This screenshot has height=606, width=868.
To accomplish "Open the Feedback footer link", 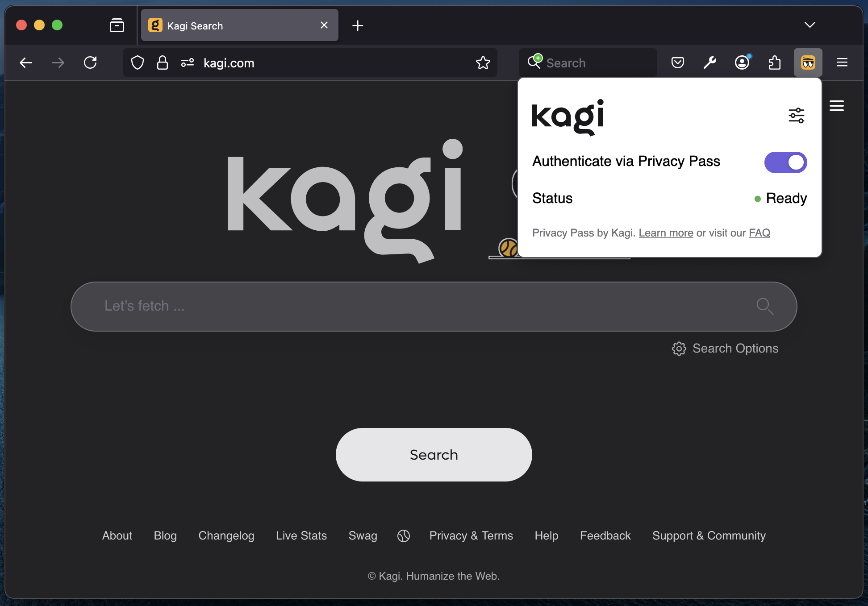I will (605, 535).
